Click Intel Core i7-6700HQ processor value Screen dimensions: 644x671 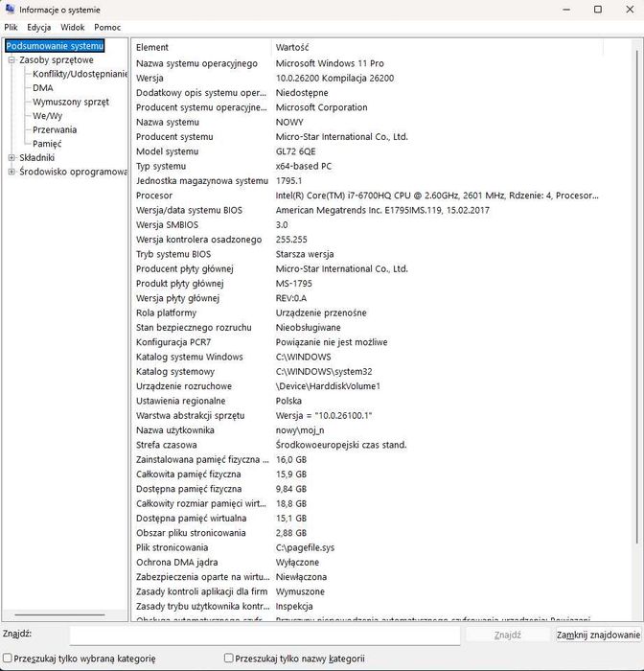point(437,196)
